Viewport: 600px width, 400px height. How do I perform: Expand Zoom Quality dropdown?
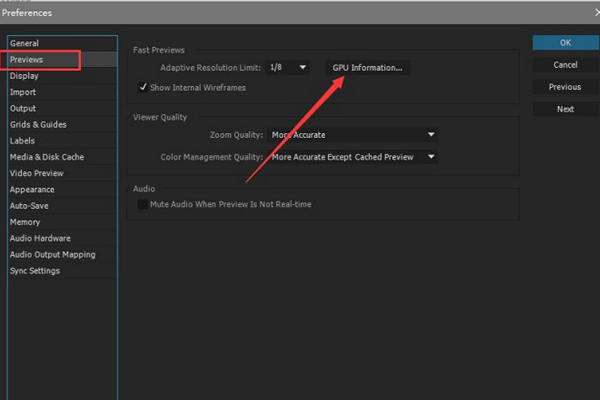click(x=353, y=135)
